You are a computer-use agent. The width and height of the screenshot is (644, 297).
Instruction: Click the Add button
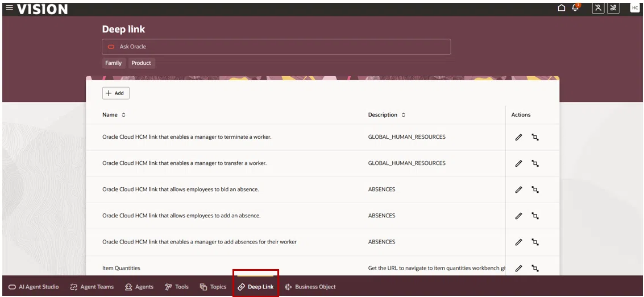pyautogui.click(x=116, y=93)
